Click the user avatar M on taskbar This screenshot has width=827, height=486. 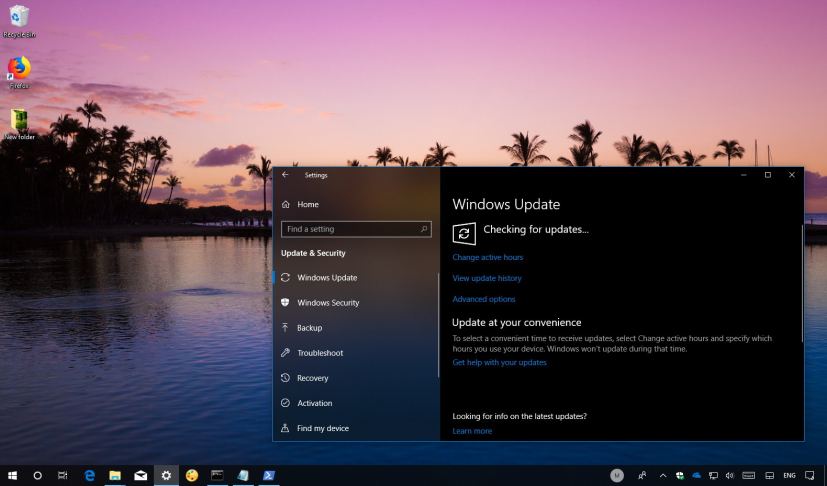pos(617,475)
